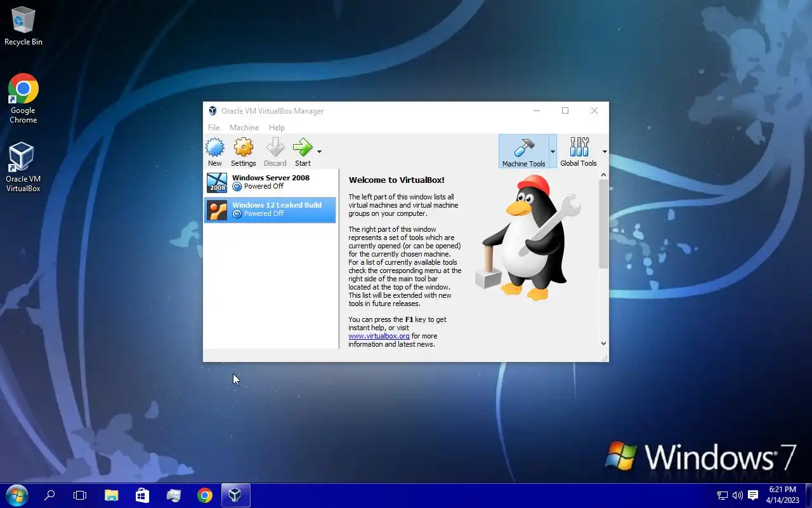The image size is (812, 508).
Task: Minimize the VirtualBox Manager window
Action: (537, 110)
